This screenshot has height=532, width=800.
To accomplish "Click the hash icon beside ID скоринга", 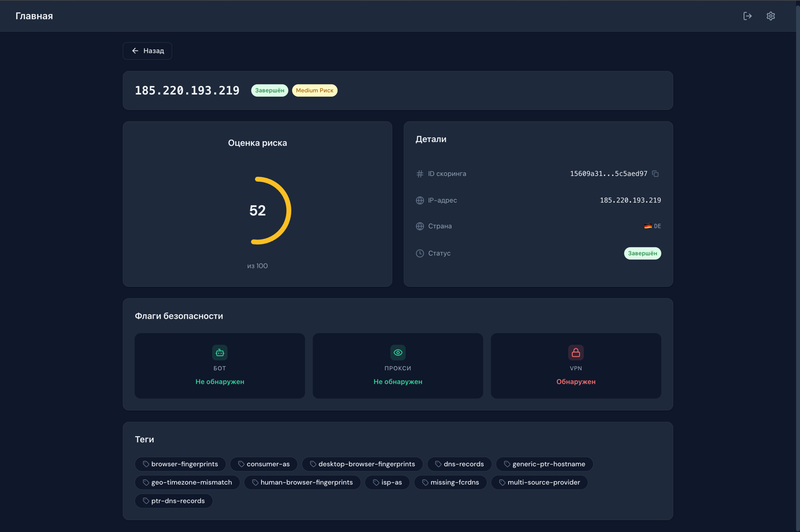I will point(420,174).
